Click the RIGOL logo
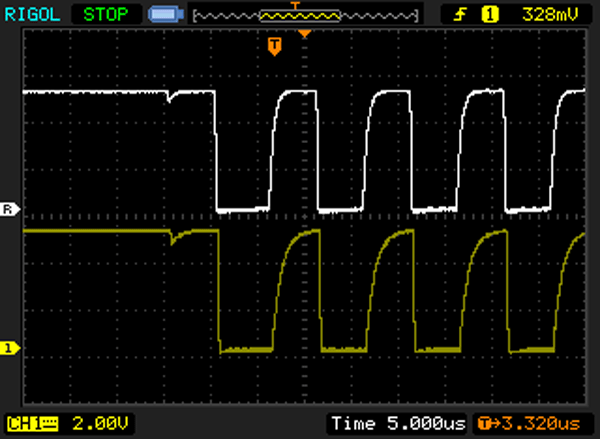The width and height of the screenshot is (600, 439). coord(36,15)
